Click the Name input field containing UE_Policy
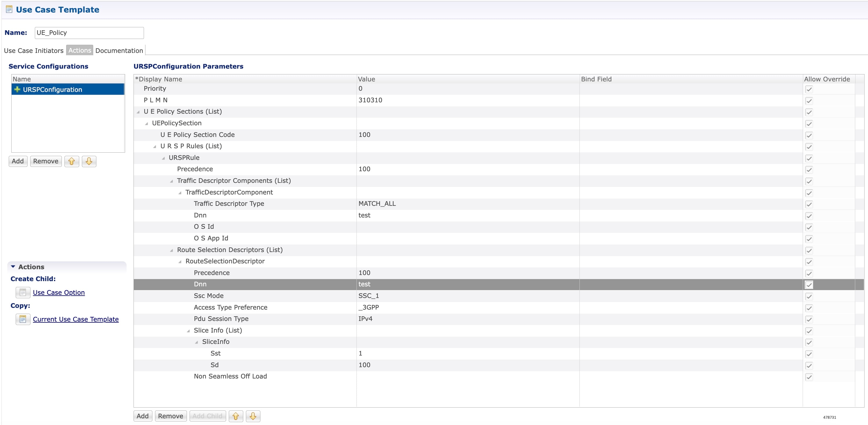 pos(89,33)
